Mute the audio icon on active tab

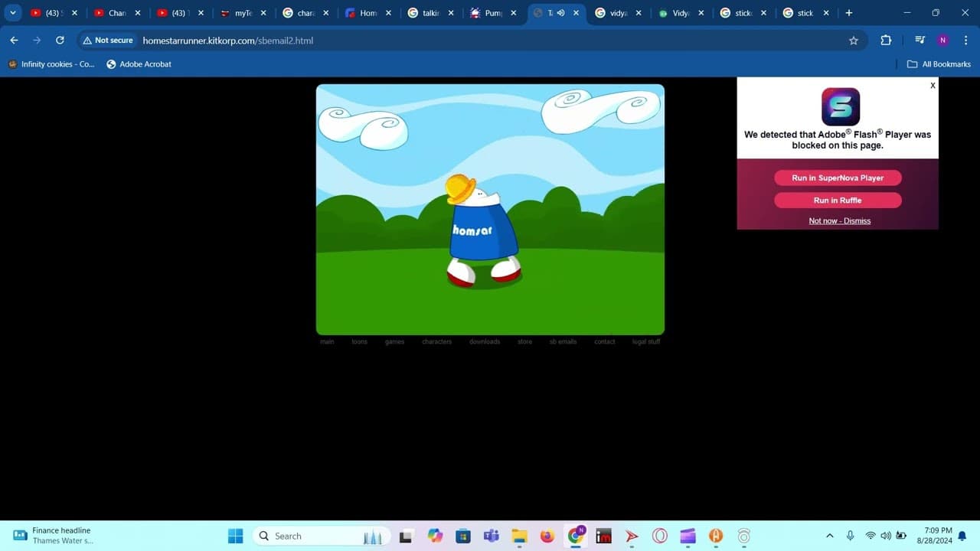[560, 13]
